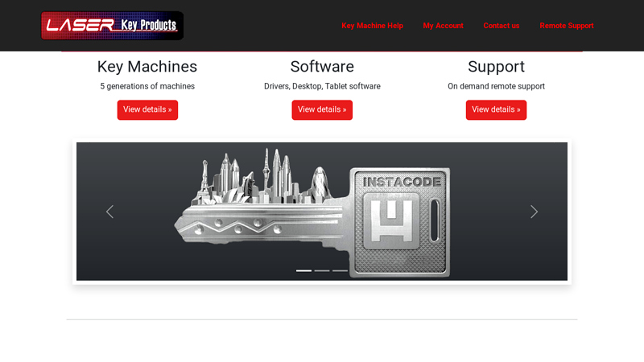Image resolution: width=644 pixels, height=362 pixels.
Task: Advance carousel with the right arrow
Action: pyautogui.click(x=534, y=212)
